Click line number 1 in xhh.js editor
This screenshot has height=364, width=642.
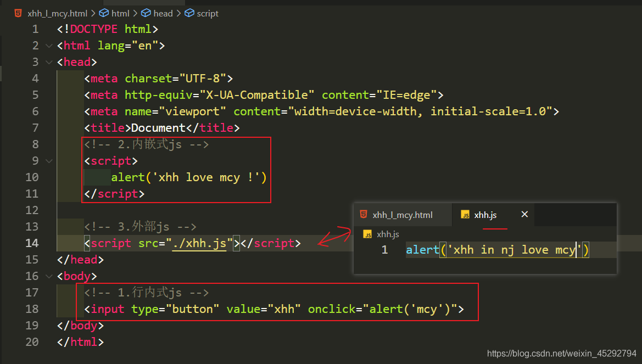click(384, 250)
